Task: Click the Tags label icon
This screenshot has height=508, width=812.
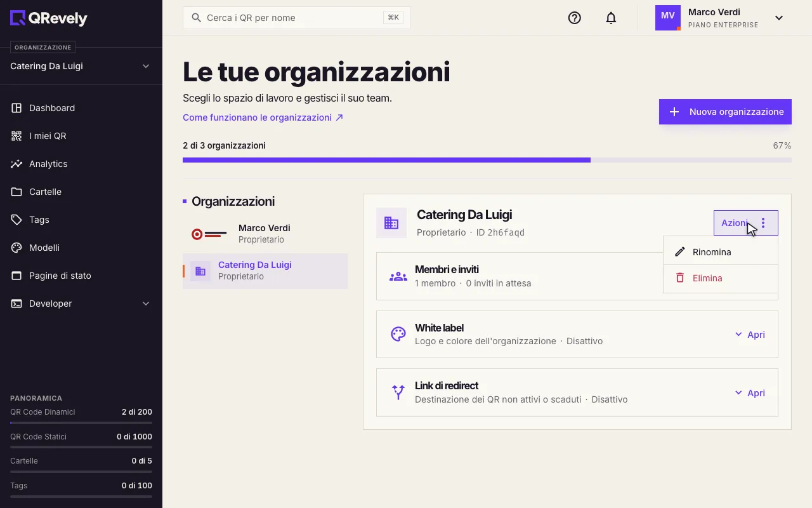Action: pos(16,220)
